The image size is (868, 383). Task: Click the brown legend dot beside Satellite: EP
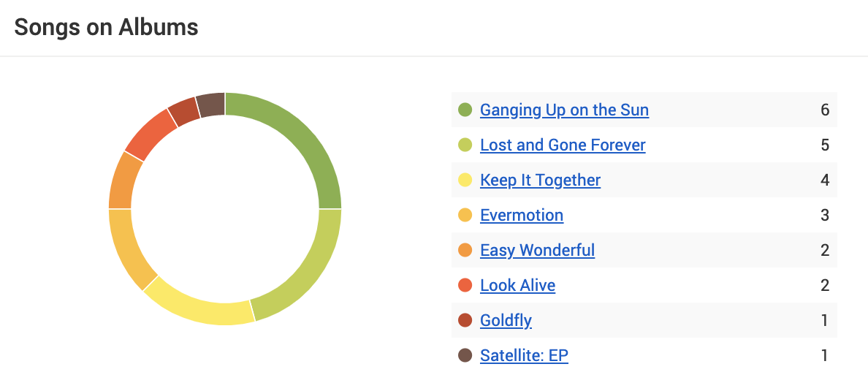click(465, 356)
